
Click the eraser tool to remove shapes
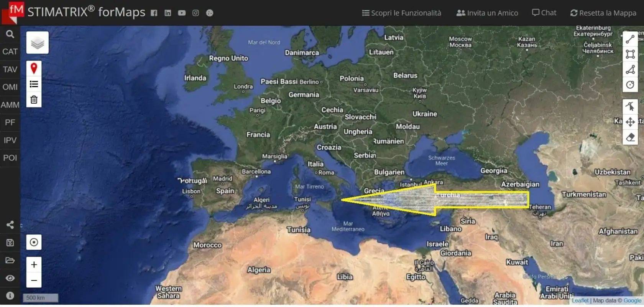[630, 137]
